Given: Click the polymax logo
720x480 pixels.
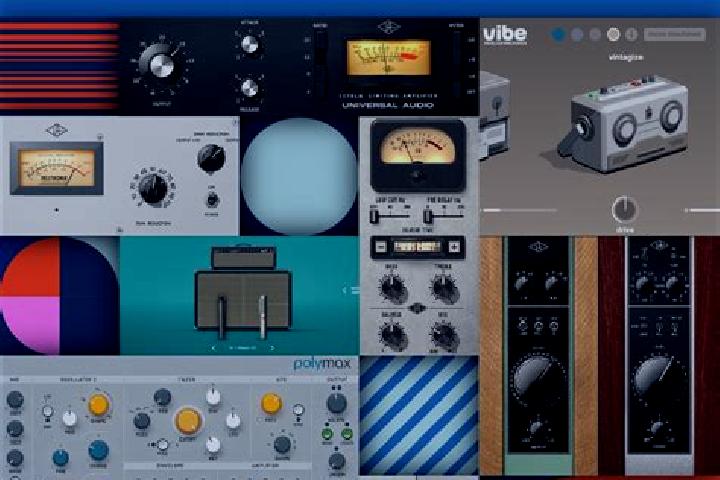Looking at the screenshot, I should click(x=322, y=364).
